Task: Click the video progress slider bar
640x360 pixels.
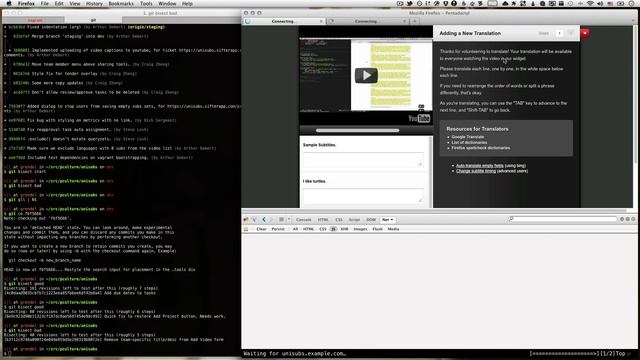Action: (x=358, y=131)
